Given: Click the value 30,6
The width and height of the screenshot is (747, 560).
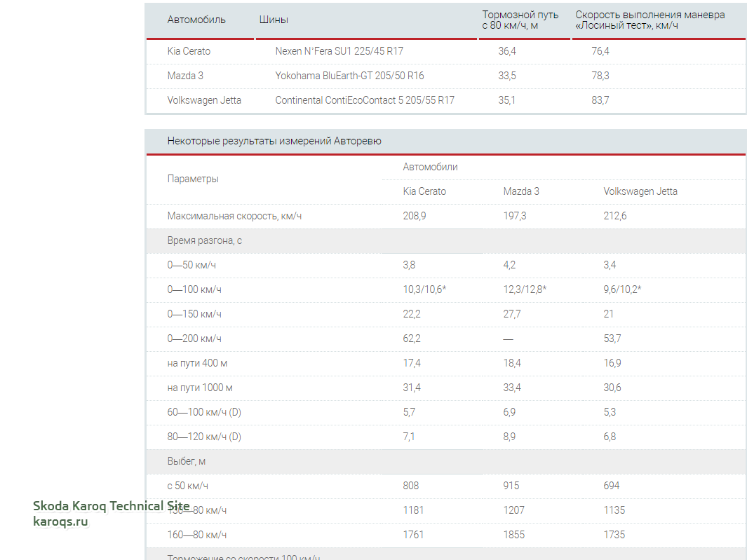Looking at the screenshot, I should click(x=612, y=388).
